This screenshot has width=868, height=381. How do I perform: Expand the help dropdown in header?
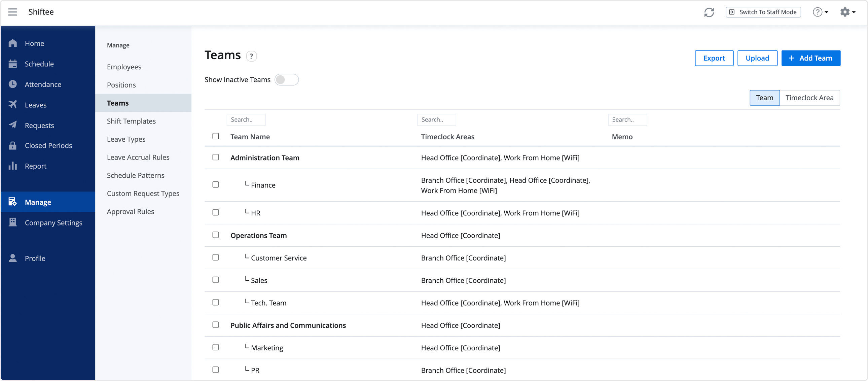coord(820,12)
